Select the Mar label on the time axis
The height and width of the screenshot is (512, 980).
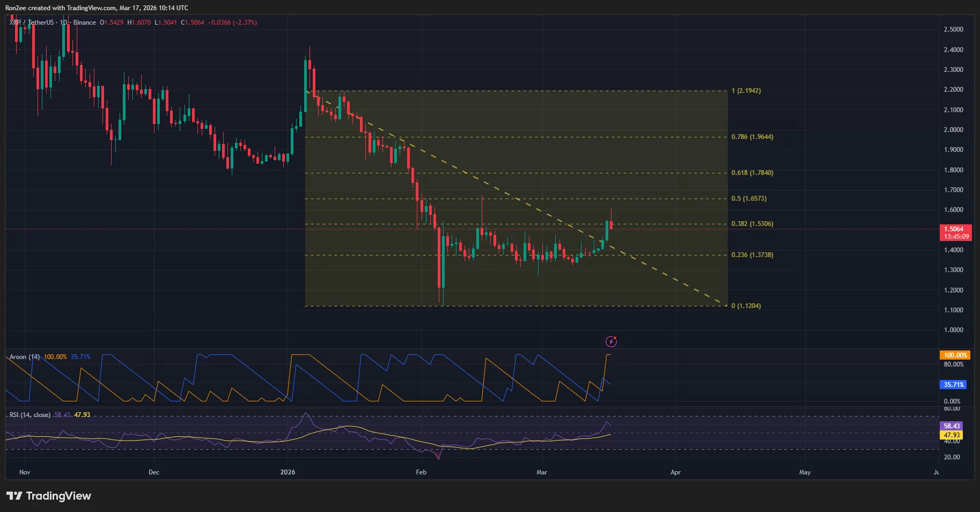541,472
